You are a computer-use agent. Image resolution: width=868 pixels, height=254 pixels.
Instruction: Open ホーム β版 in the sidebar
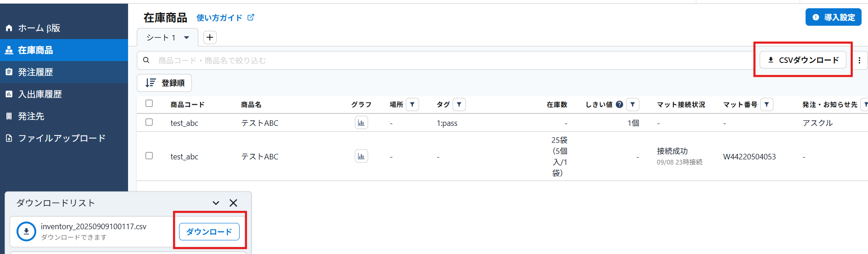click(x=64, y=28)
